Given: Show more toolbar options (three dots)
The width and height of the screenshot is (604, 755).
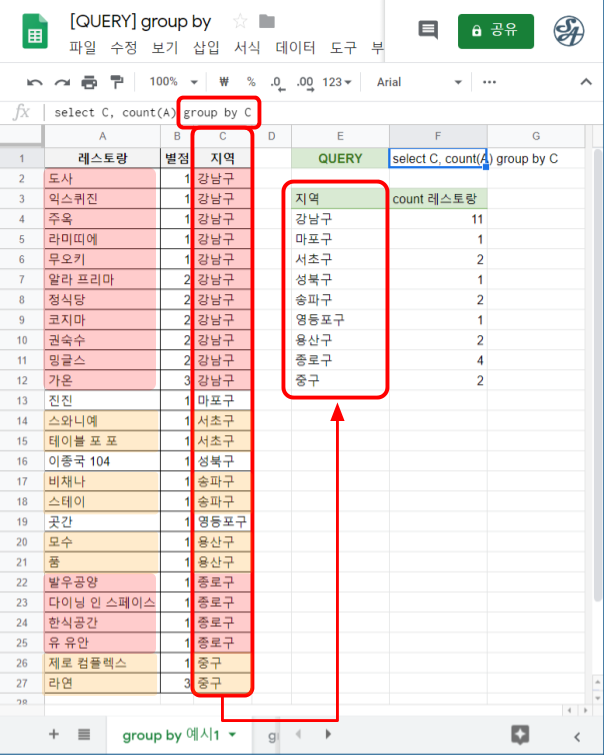Looking at the screenshot, I should tap(489, 82).
